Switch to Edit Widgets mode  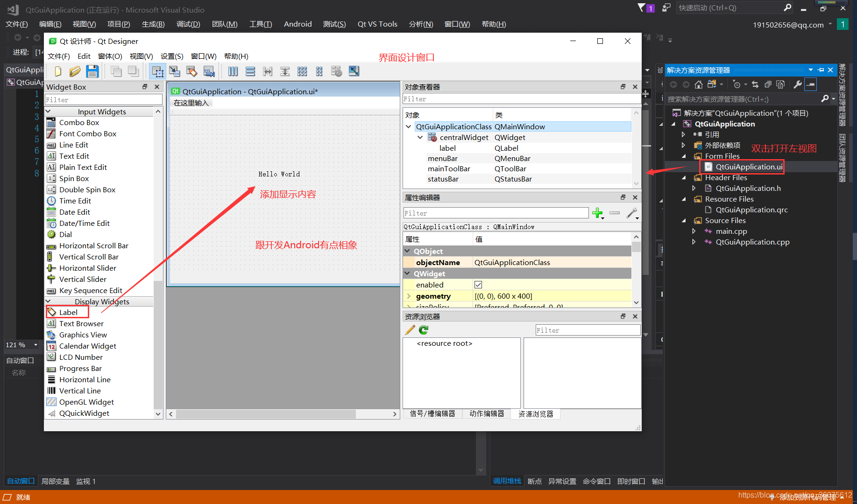click(157, 71)
